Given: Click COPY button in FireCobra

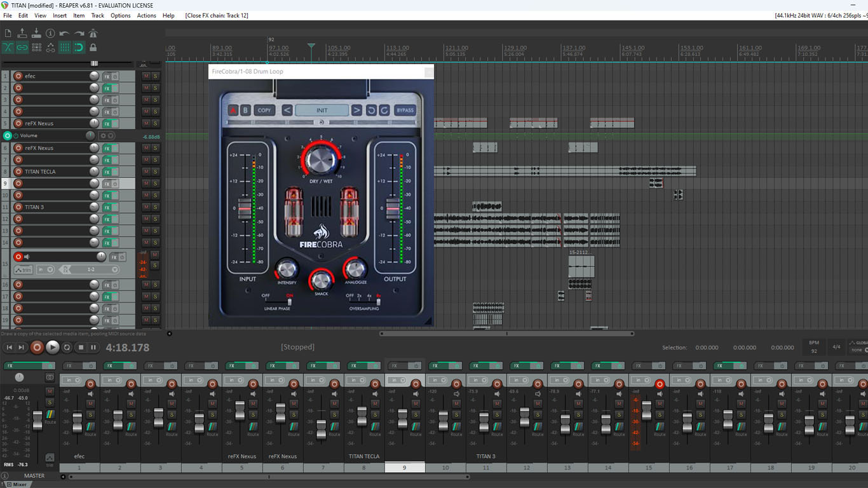Looking at the screenshot, I should point(264,110).
